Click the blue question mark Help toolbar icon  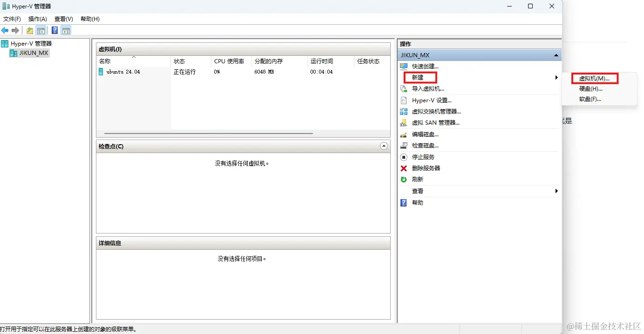pyautogui.click(x=55, y=30)
